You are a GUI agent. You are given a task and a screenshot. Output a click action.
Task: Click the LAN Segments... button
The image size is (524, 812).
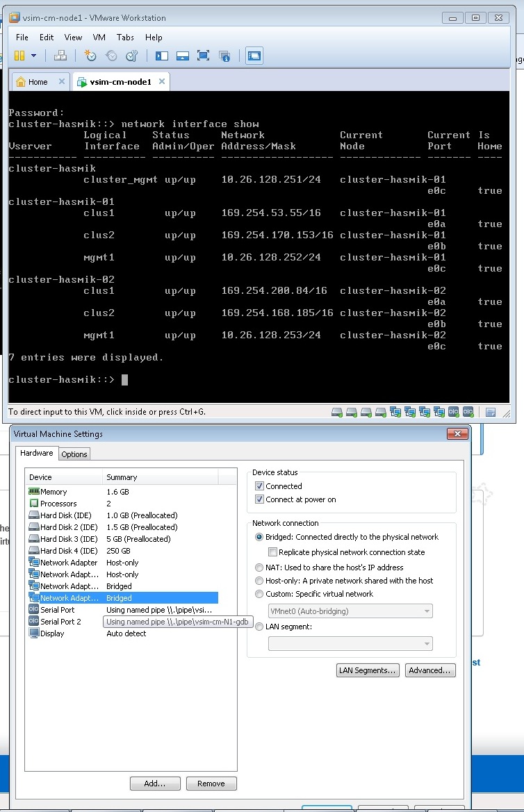(x=368, y=670)
